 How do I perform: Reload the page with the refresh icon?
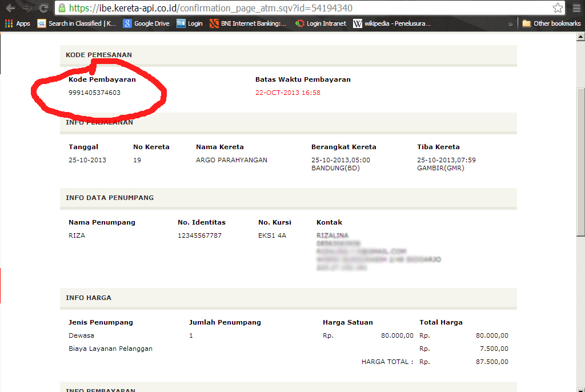tap(43, 8)
